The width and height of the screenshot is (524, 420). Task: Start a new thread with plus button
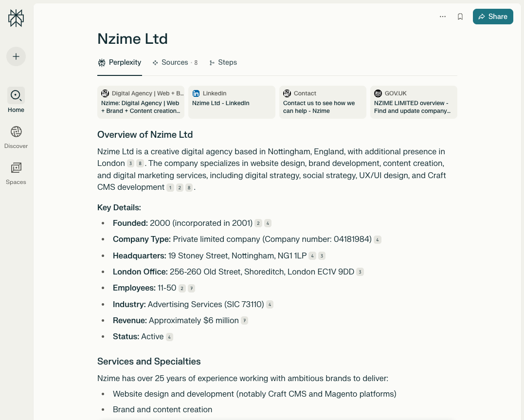tap(16, 56)
